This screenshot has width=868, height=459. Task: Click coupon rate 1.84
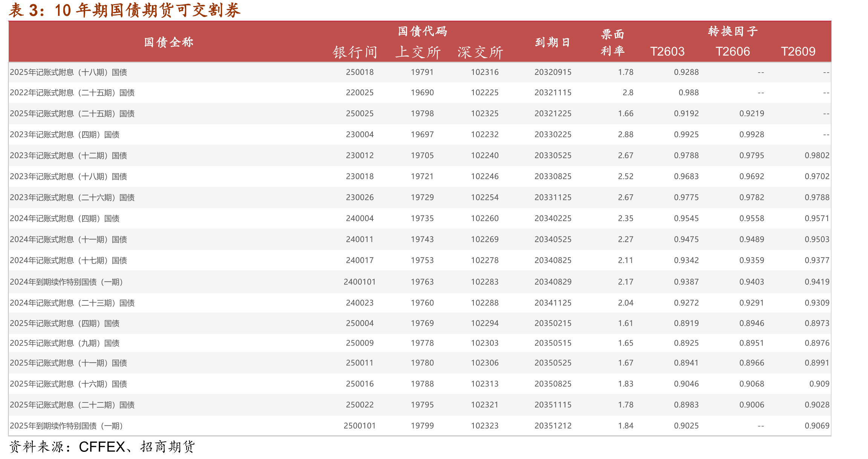[626, 426]
